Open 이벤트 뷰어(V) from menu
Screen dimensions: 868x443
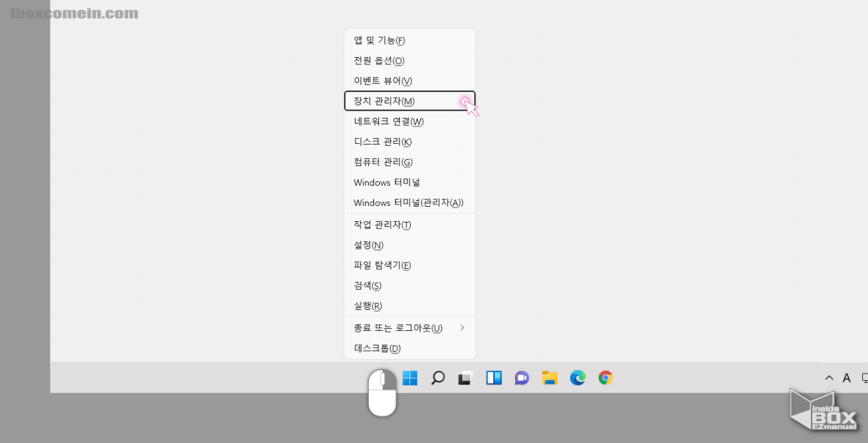click(409, 81)
